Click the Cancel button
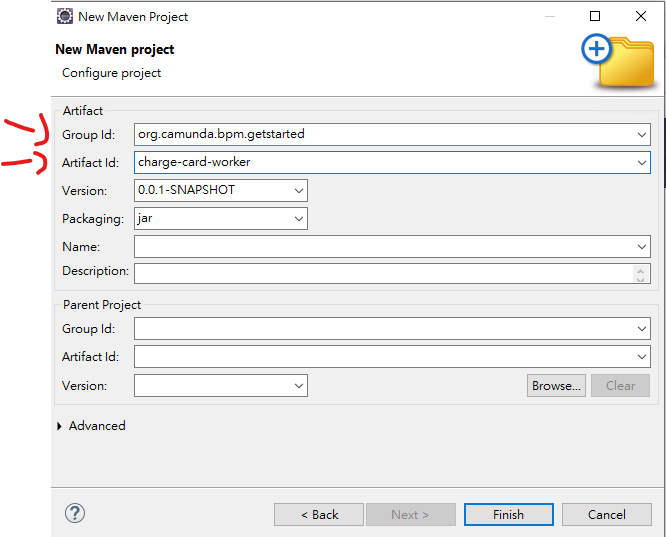 coord(607,514)
